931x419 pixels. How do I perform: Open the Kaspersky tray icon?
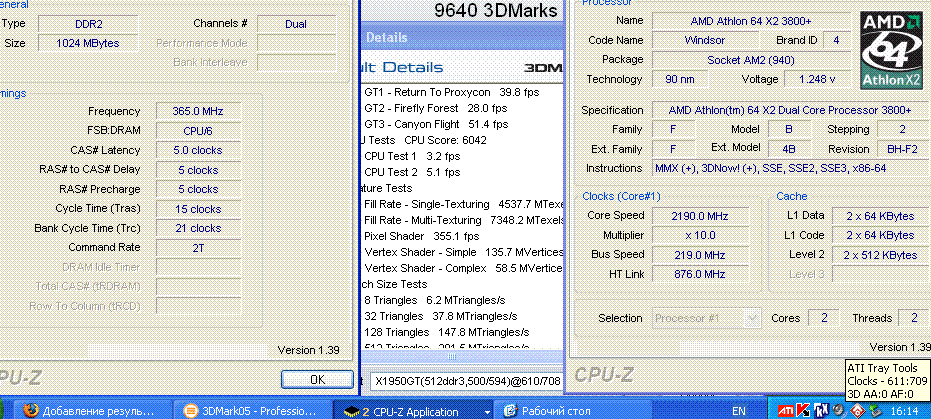(803, 411)
